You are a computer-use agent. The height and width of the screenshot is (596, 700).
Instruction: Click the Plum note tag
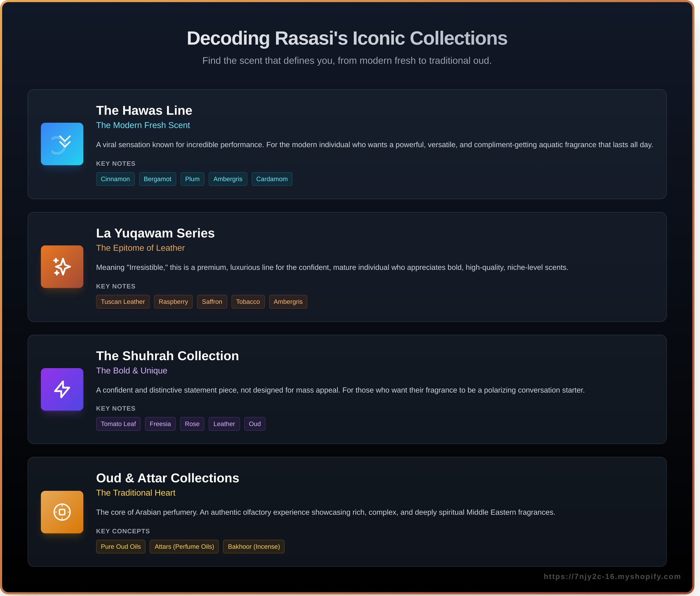[192, 179]
